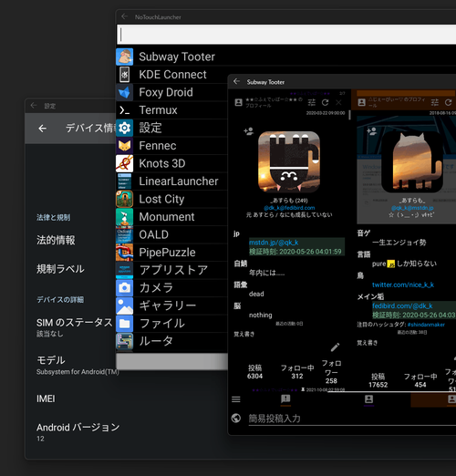
Task: View フォロー中 454 list
Action: 420,380
